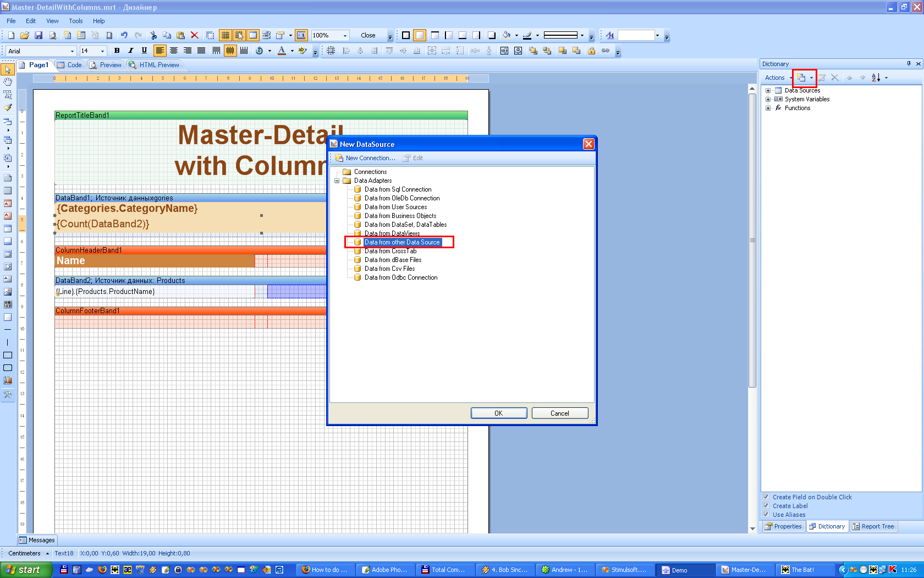The width and height of the screenshot is (924, 578).
Task: Click the border color pen icon
Action: [x=527, y=35]
